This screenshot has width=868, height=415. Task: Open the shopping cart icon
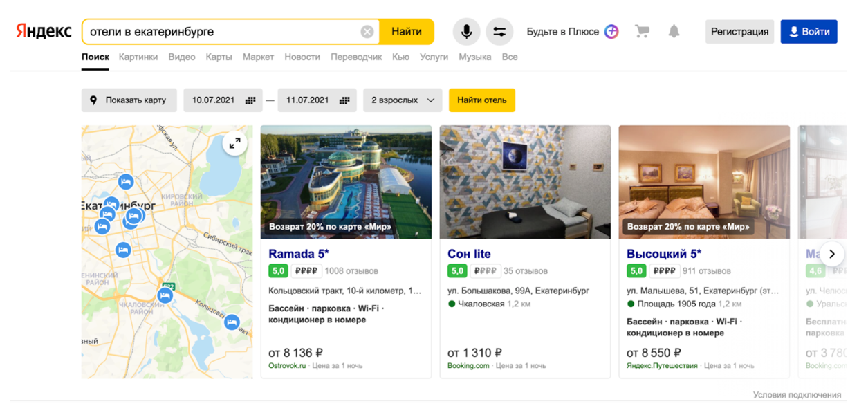642,32
